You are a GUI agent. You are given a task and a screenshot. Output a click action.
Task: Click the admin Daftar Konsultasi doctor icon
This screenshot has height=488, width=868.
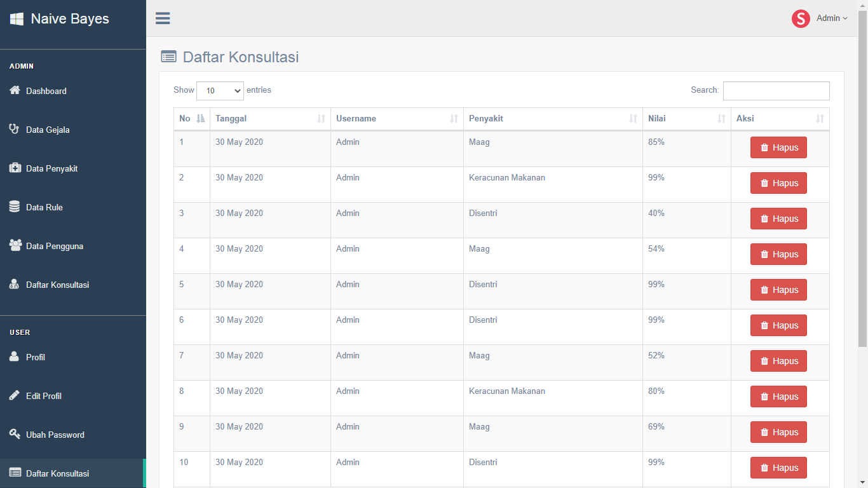tap(15, 284)
